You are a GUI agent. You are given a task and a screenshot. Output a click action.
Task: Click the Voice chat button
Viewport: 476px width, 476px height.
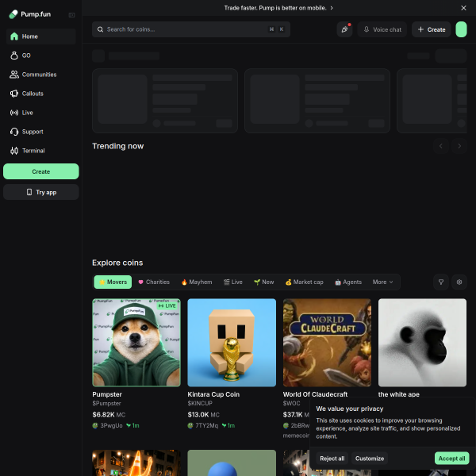click(x=382, y=29)
